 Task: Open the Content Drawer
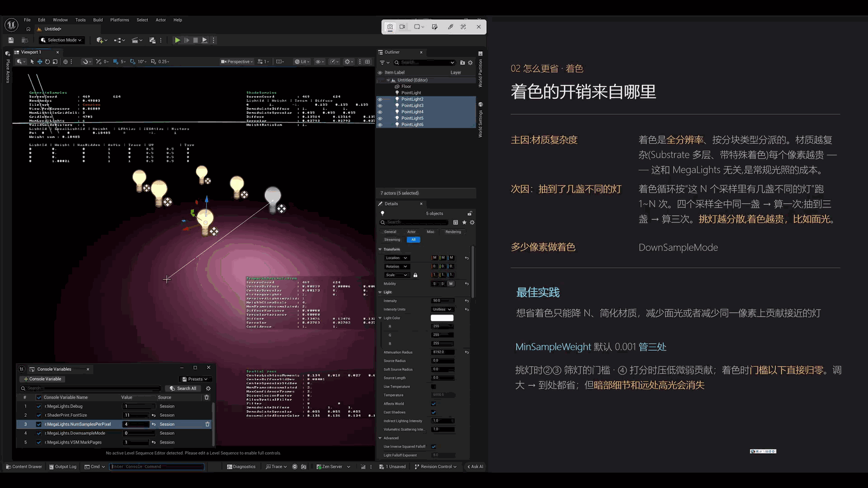pos(24,467)
